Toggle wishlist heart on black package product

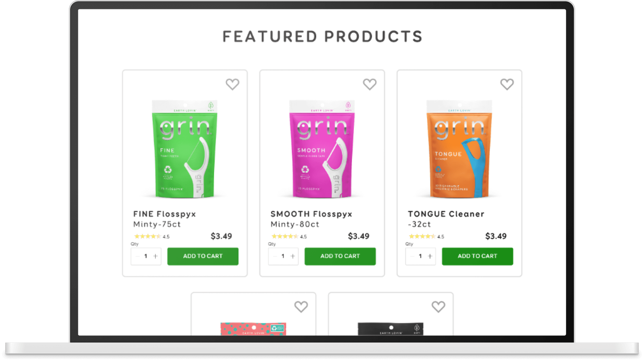tap(438, 307)
